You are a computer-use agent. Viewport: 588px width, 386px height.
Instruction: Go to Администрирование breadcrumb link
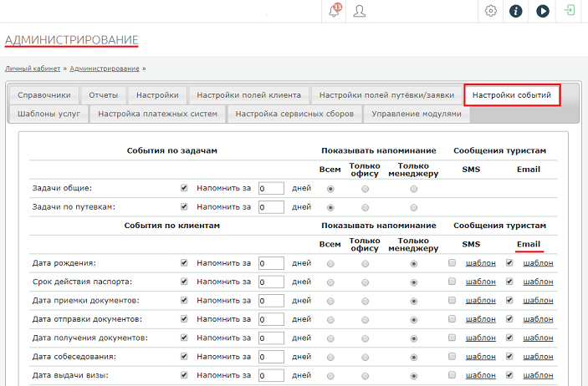point(105,69)
